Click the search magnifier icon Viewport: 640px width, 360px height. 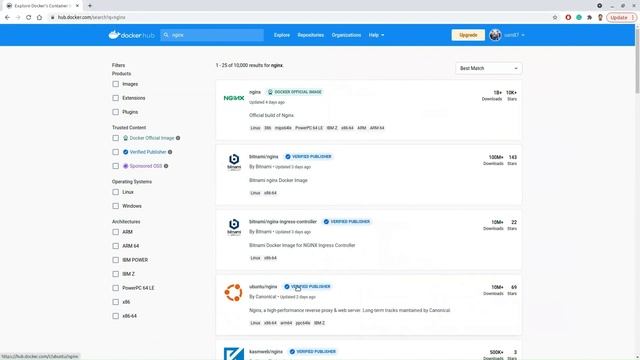pyautogui.click(x=166, y=35)
